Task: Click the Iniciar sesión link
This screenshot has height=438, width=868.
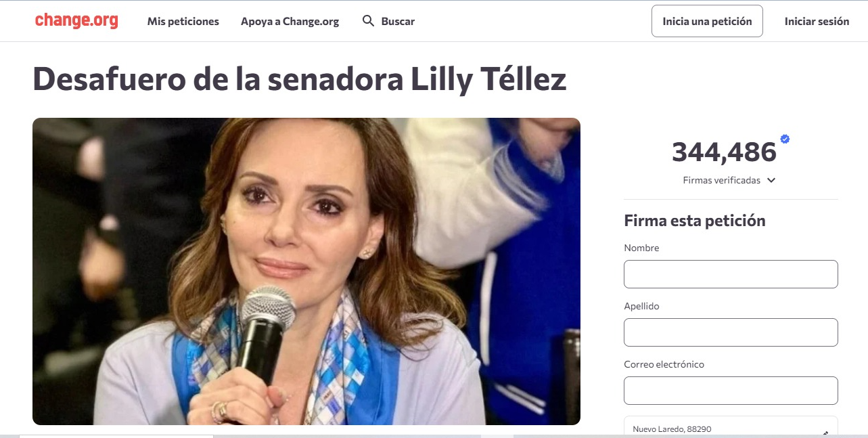Action: point(817,21)
